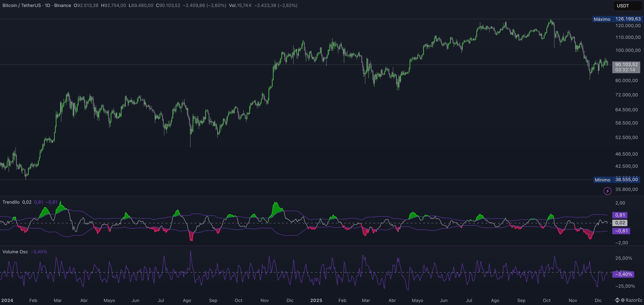Click the gray 0,02 Trendilo value label
This screenshot has height=305, width=644.
[620, 223]
